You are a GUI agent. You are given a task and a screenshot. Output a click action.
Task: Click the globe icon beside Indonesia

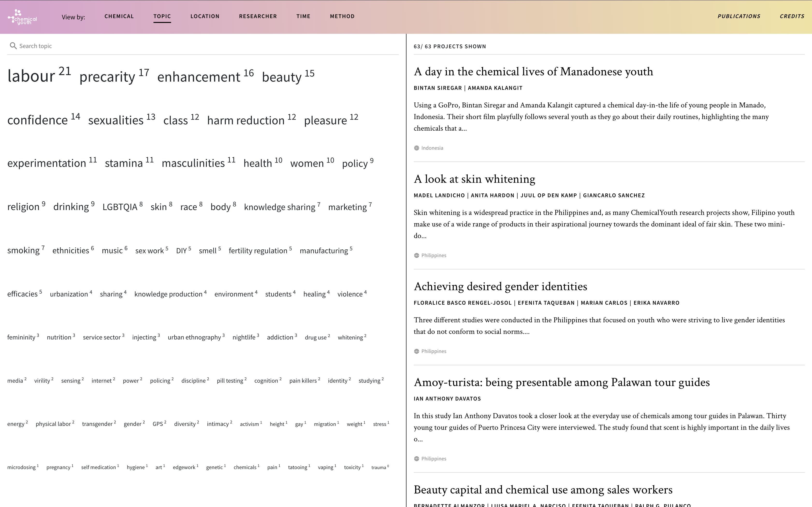(x=417, y=148)
